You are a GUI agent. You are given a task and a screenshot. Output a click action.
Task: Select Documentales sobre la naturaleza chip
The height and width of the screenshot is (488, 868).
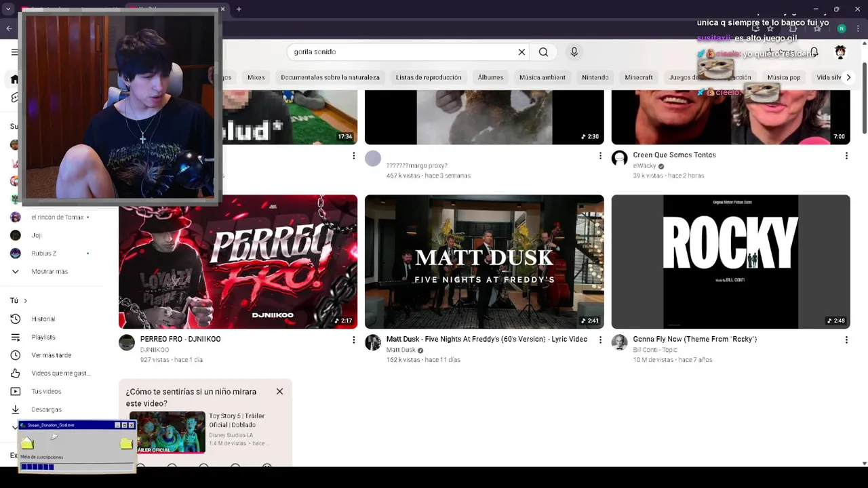(x=330, y=77)
